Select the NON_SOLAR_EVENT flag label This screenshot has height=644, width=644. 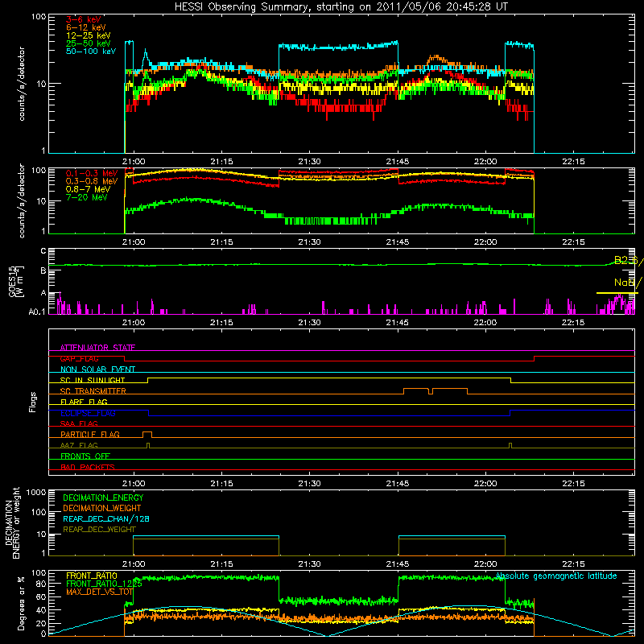(97, 369)
